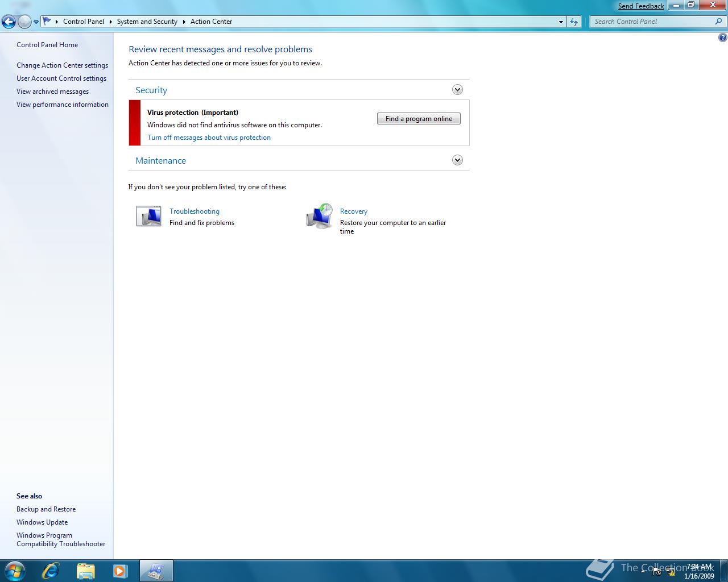
Task: Click the Action Center taskbar button
Action: [x=156, y=571]
